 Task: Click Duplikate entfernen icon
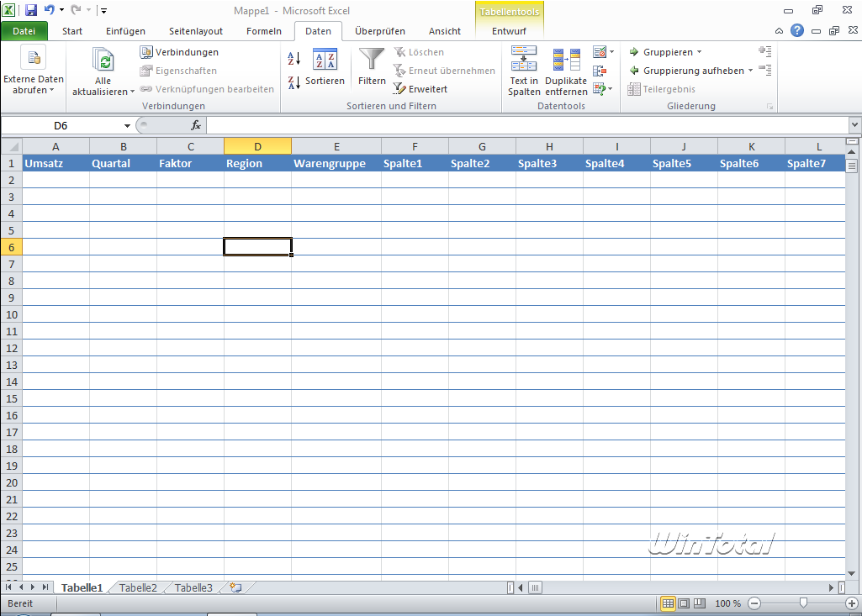click(x=566, y=60)
